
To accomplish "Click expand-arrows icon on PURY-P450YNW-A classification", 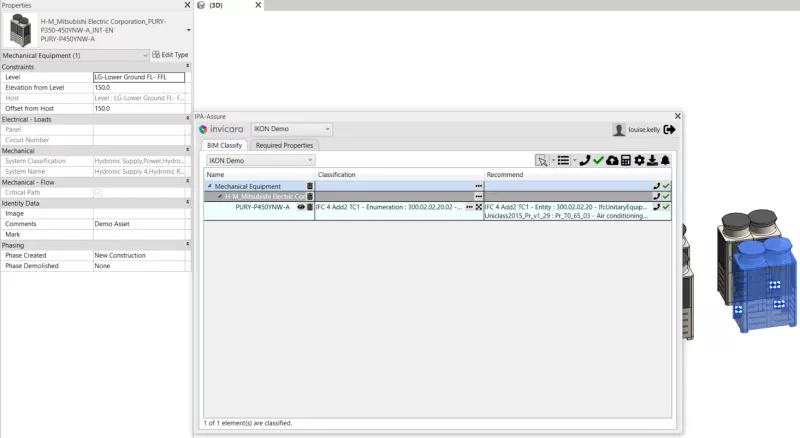I will (x=479, y=207).
